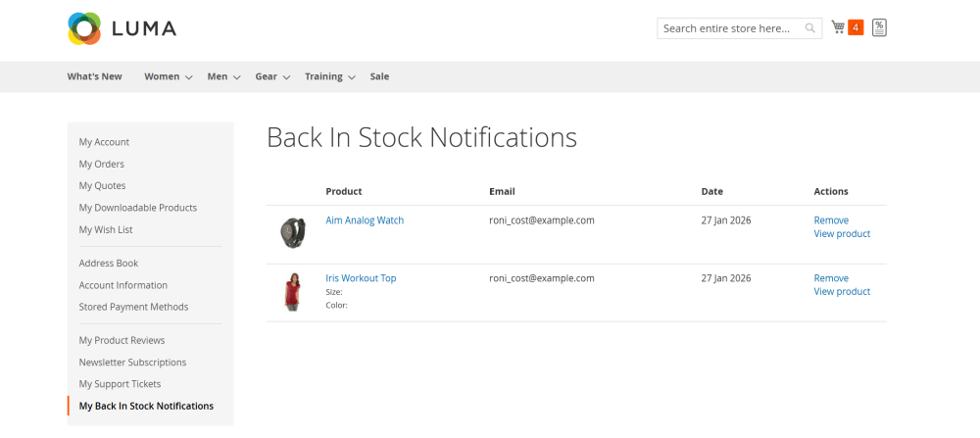
Task: Open the Men menu item
Action: pyautogui.click(x=218, y=76)
